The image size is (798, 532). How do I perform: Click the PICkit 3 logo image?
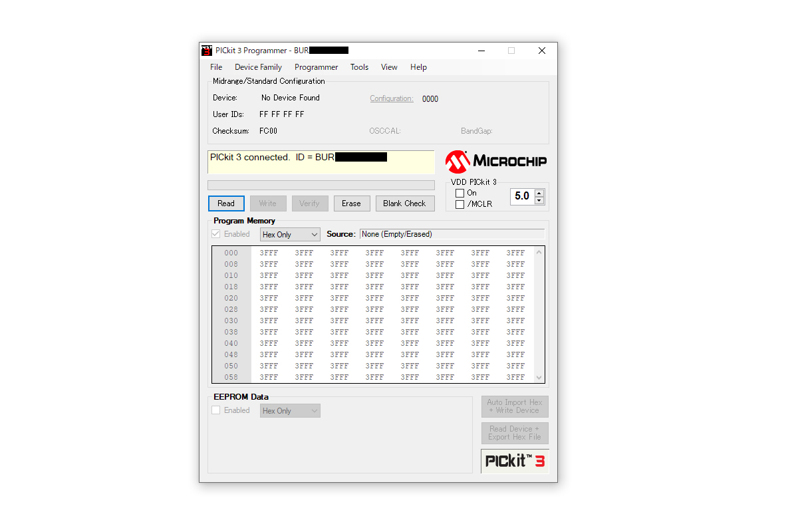tap(515, 461)
